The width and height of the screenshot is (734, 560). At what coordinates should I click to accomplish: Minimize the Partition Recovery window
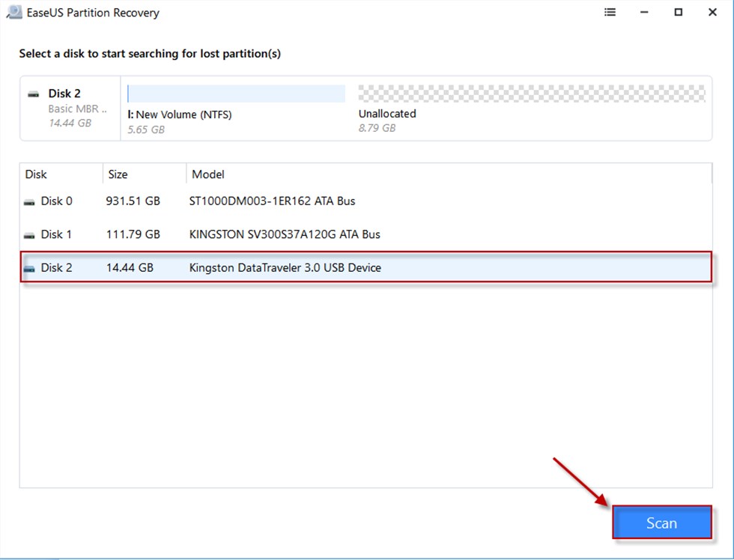[x=644, y=13]
